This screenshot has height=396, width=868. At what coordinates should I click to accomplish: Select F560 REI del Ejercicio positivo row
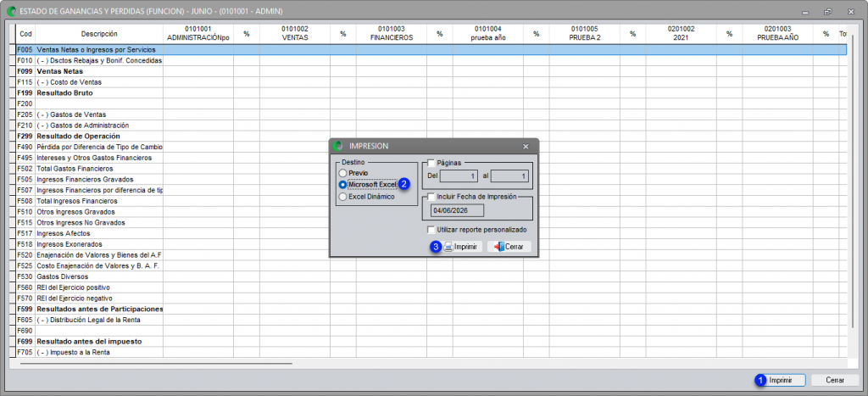click(431, 287)
